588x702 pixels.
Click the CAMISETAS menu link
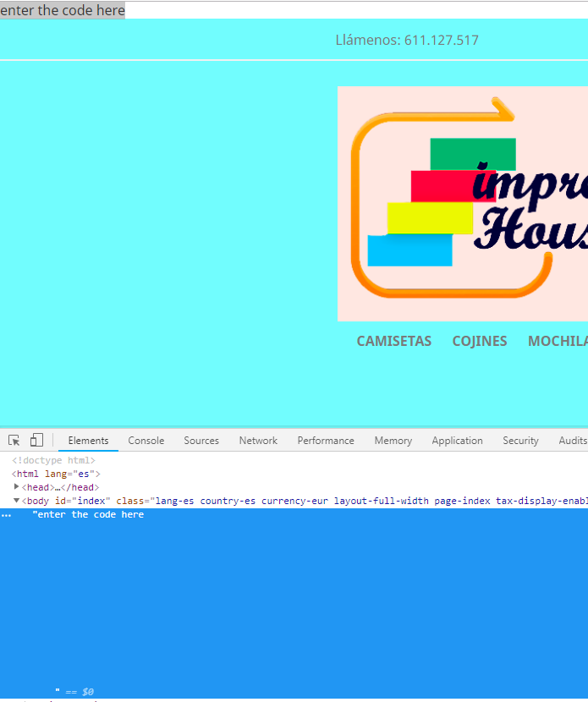(393, 341)
